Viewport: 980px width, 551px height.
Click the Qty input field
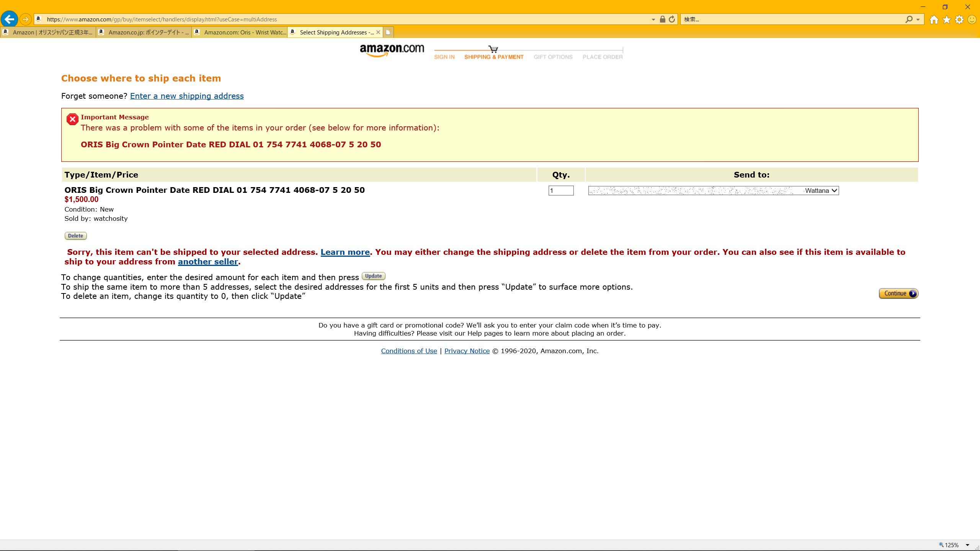click(561, 191)
